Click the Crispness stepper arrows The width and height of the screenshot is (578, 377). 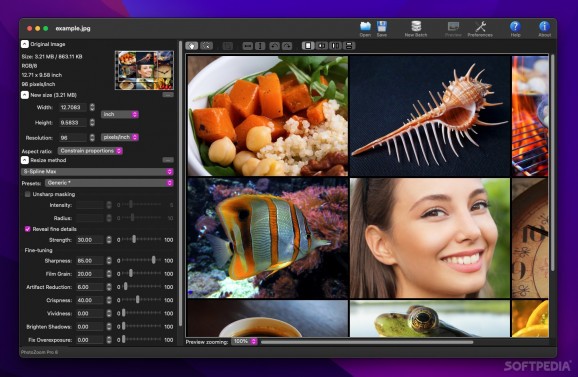[x=109, y=300]
